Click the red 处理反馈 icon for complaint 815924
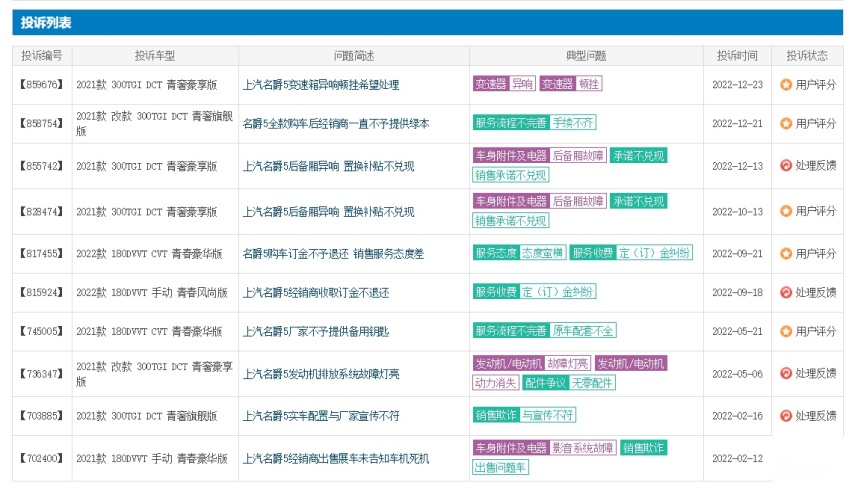Screen dimensions: 852x489 click(786, 292)
